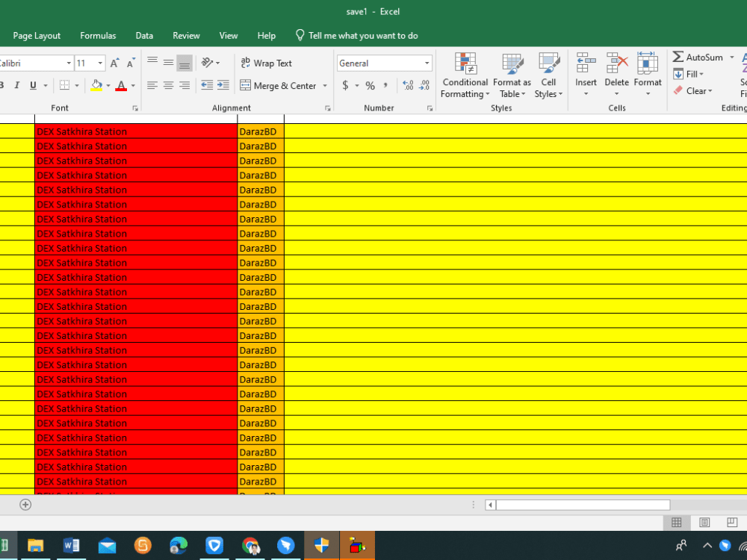Toggle Italic formatting
The image size is (747, 560).
17,85
